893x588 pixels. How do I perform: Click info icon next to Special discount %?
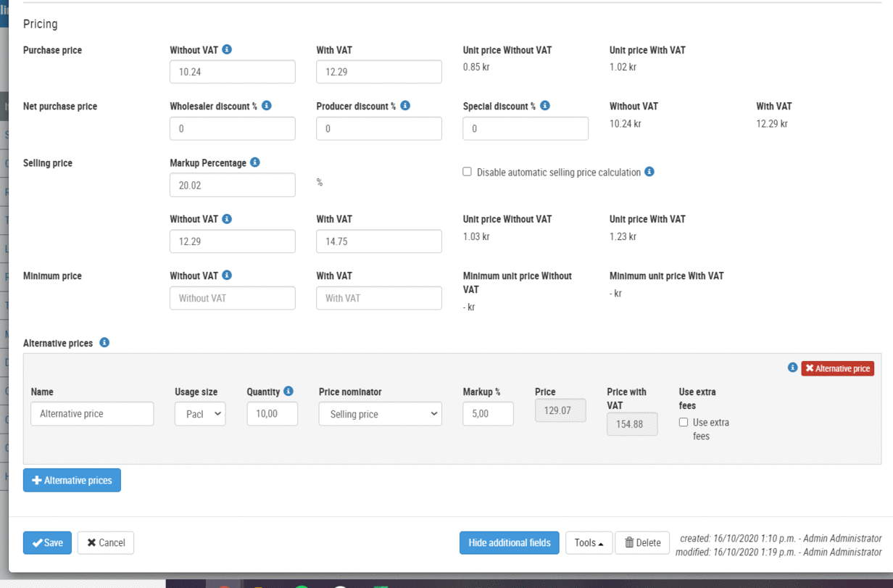click(x=545, y=106)
